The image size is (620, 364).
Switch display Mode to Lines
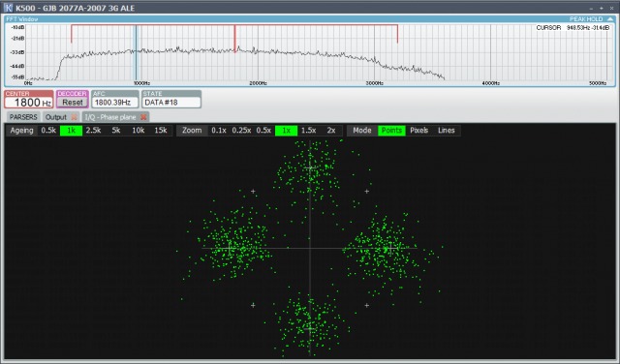(x=447, y=131)
